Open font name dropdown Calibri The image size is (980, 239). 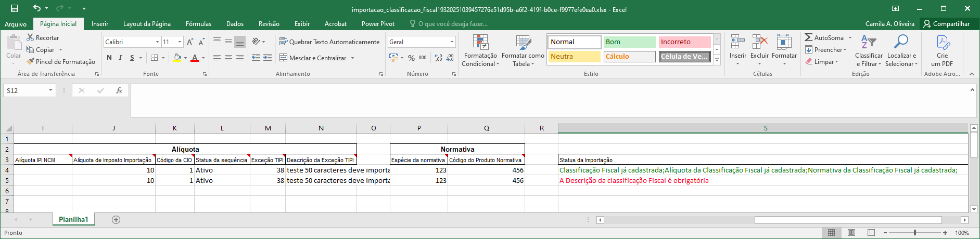157,42
